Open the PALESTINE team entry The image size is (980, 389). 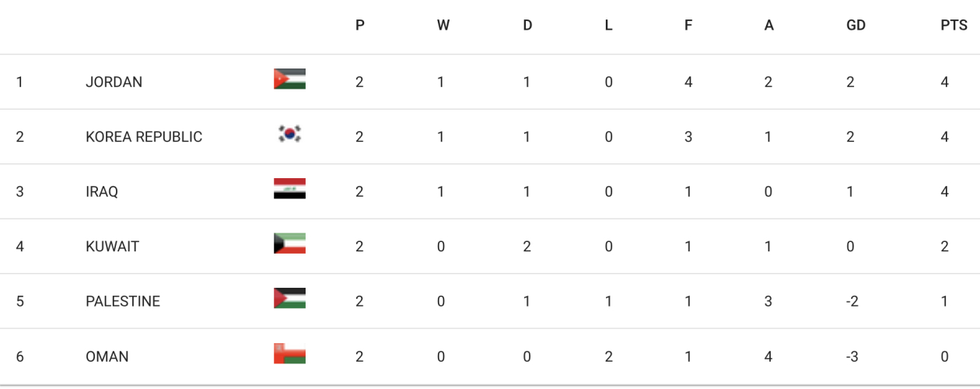coord(123,301)
